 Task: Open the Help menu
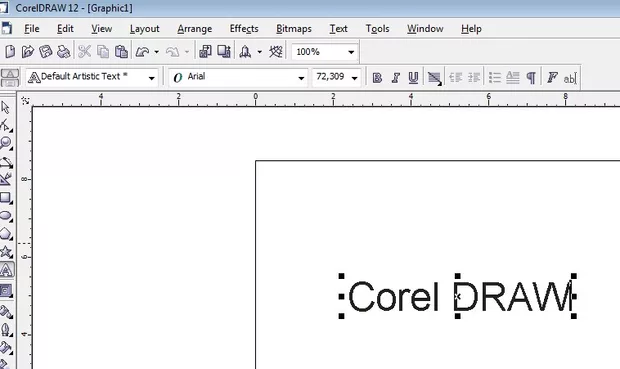[x=471, y=29]
